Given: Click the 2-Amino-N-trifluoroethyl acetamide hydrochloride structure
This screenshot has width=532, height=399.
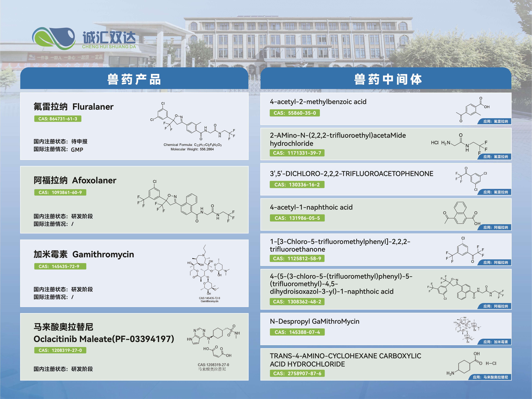Looking at the screenshot, I should pyautogui.click(x=459, y=144).
